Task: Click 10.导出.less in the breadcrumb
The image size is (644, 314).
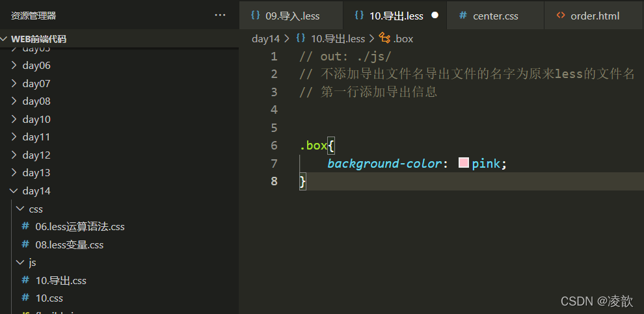Action: (338, 39)
